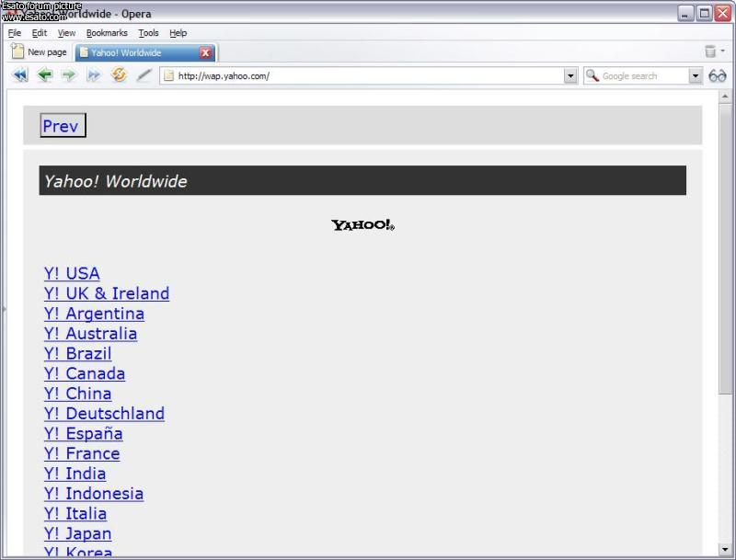Screen dimensions: 736x560
Task: Open the Y! India link
Action: (x=75, y=474)
